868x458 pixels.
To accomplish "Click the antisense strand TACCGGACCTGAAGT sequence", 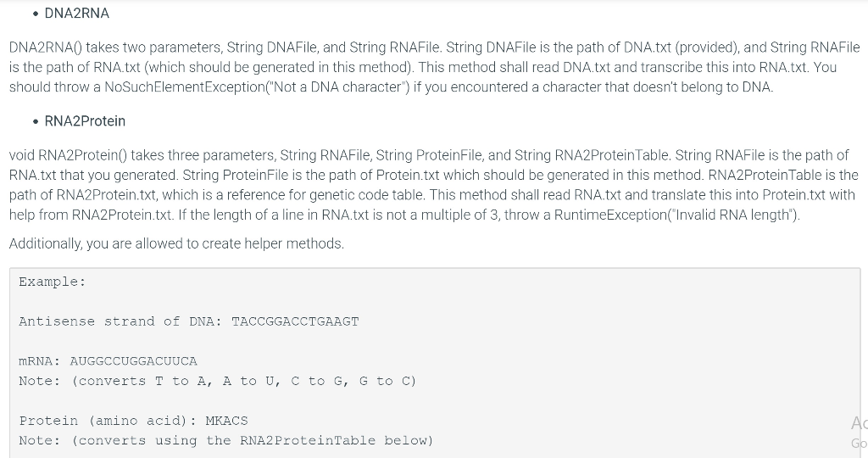I will click(x=295, y=321).
